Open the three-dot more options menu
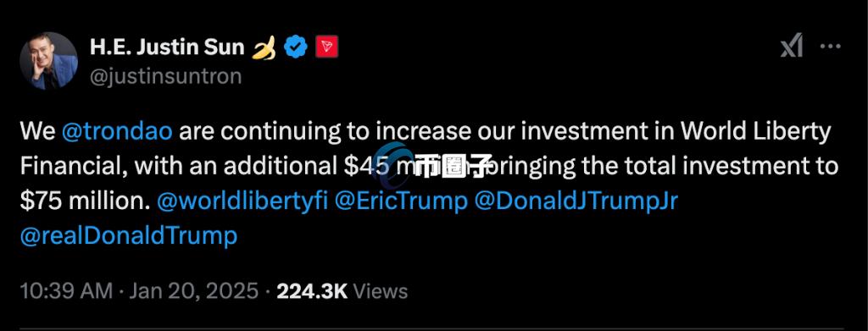The image size is (868, 331). [x=831, y=47]
